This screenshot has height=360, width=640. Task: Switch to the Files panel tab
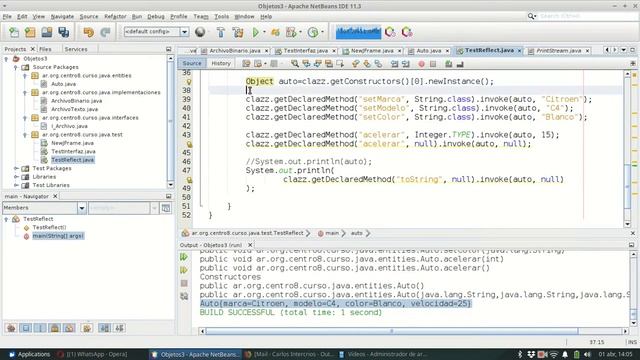click(x=45, y=49)
